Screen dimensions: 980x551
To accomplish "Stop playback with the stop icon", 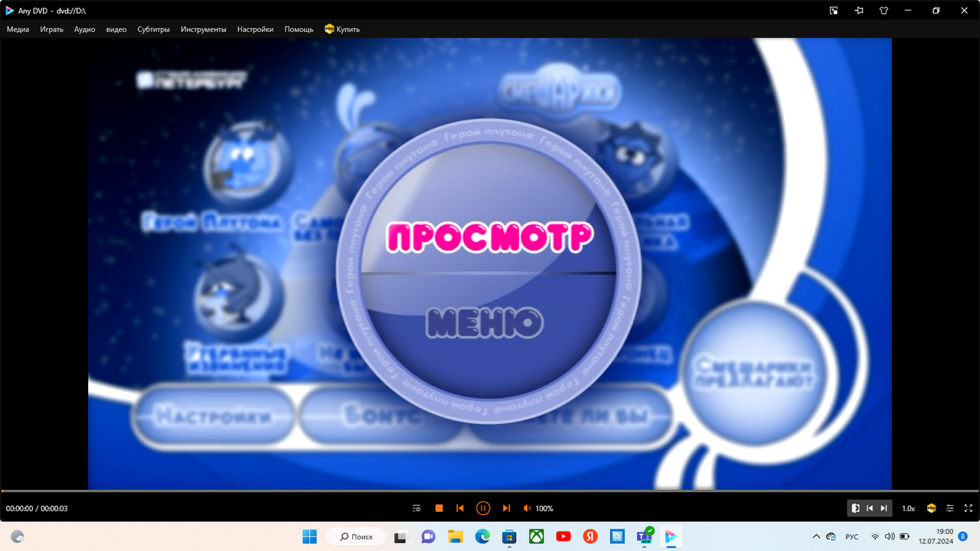I will [438, 507].
